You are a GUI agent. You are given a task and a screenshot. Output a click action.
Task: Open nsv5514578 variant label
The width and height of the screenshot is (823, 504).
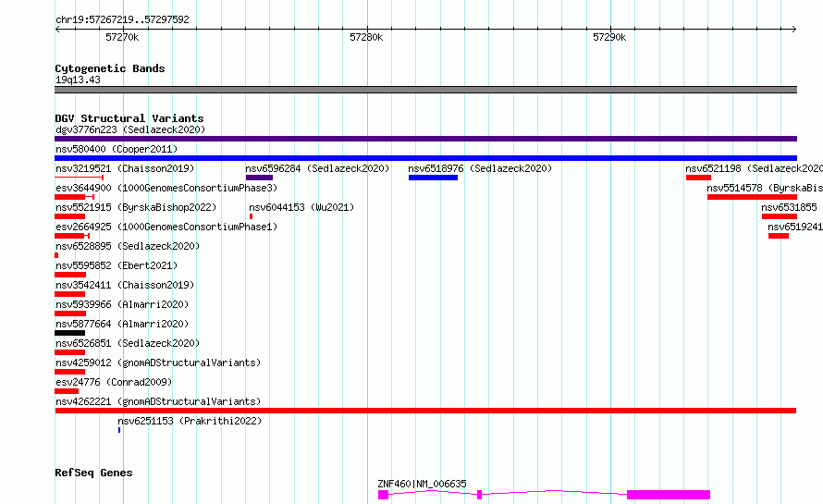(x=765, y=188)
